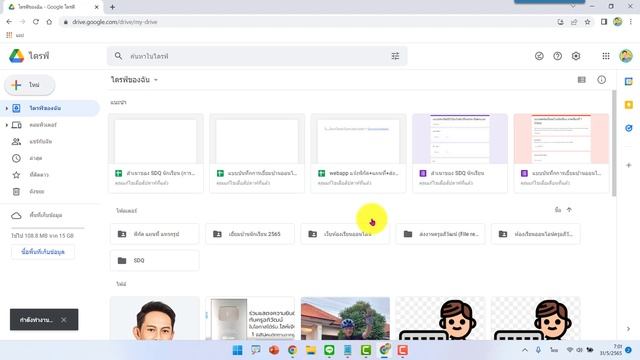Open the offline ready status icon
Viewport: 640px width, 360px height.
(x=539, y=56)
